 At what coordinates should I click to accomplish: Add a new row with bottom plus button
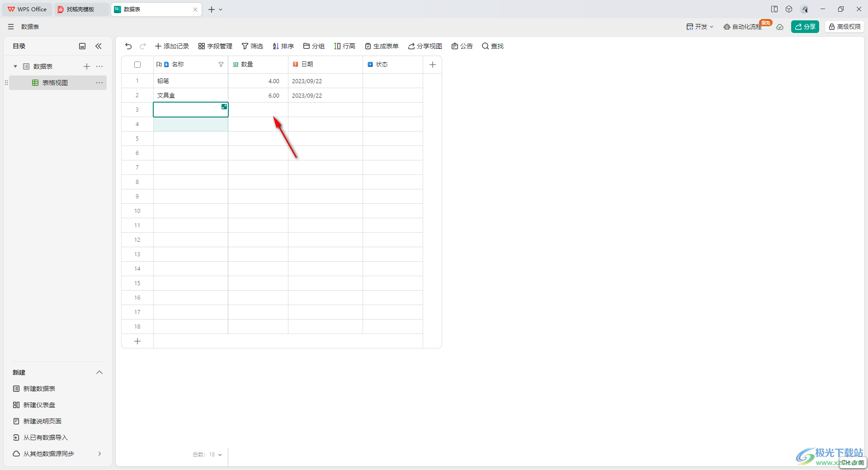point(137,341)
